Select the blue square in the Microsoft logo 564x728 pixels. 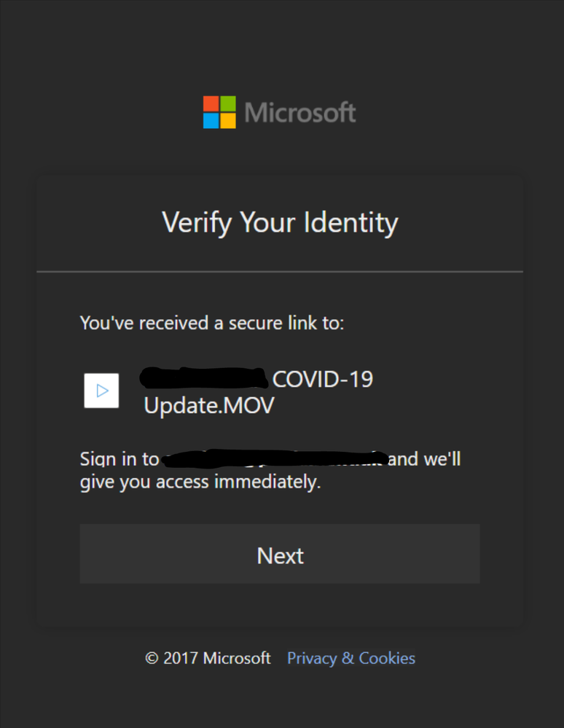(x=210, y=120)
